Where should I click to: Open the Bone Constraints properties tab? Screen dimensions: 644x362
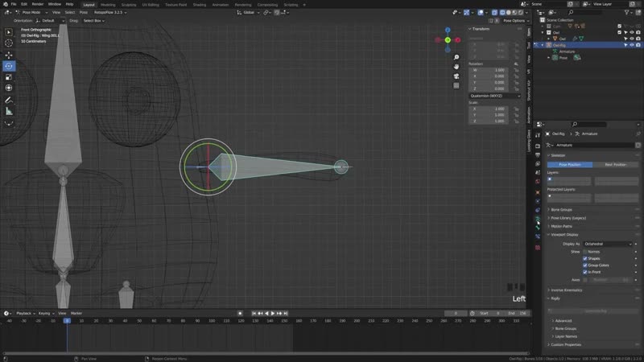[538, 237]
